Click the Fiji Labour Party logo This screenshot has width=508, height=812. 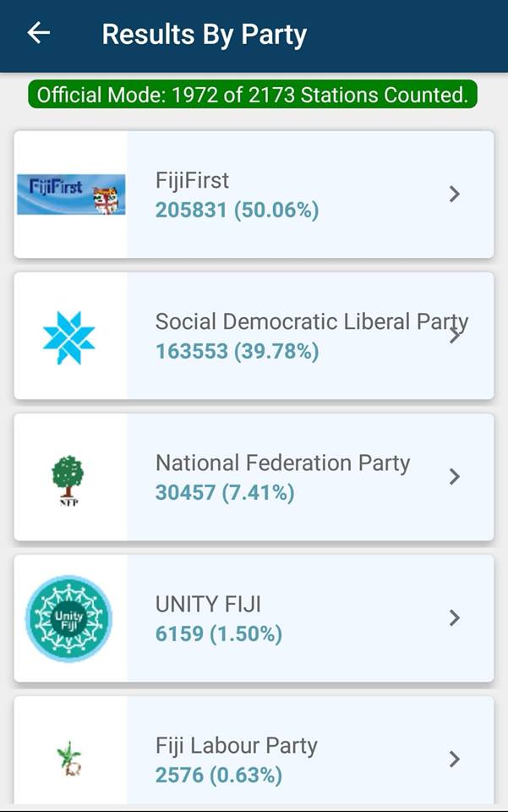(69, 758)
